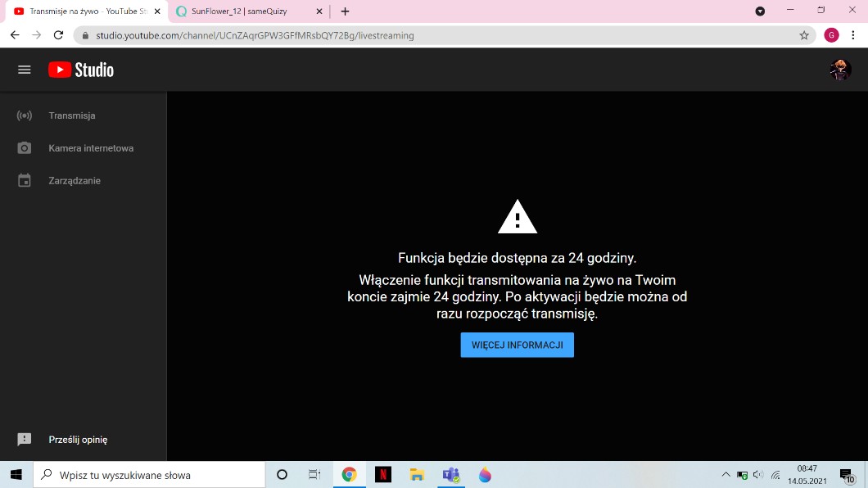The width and height of the screenshot is (868, 488).
Task: Open Microsoft Teams in taskbar
Action: pos(450,475)
